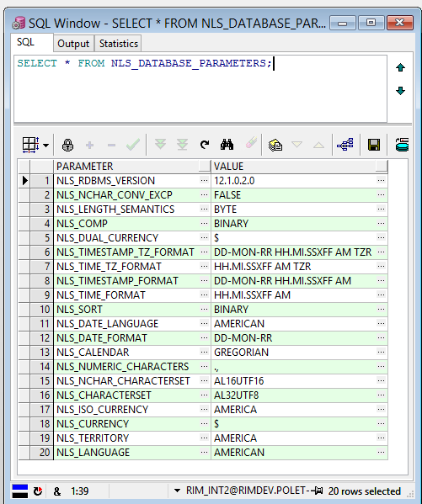Screen dimensions: 422x504
Task: Click the insert record plus icon
Action: [90, 146]
